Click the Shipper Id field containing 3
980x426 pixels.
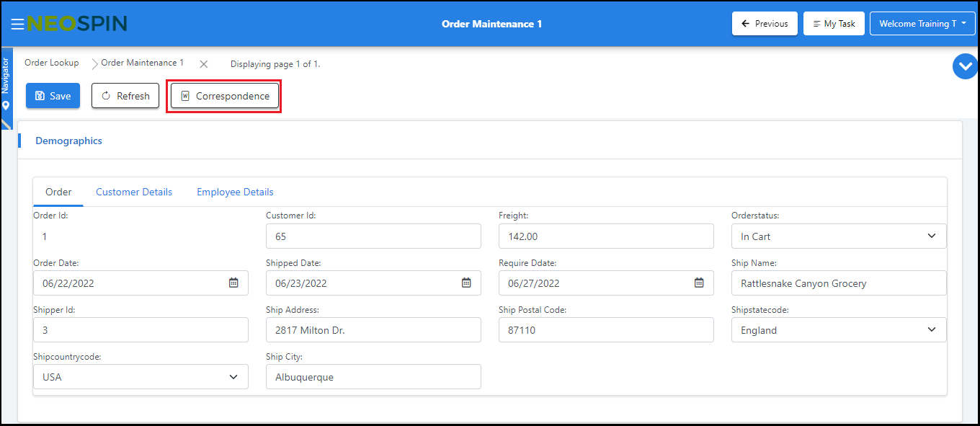141,330
